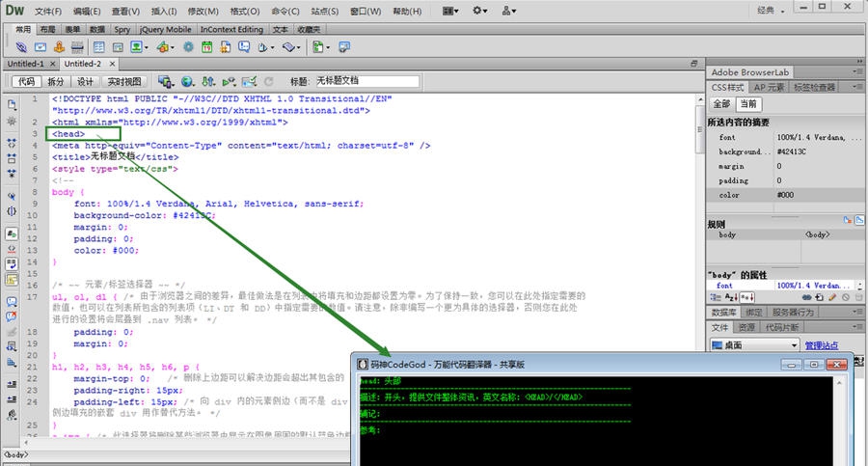The height and width of the screenshot is (466, 868).
Task: Expand the desktop site dropdown in Files panel
Action: tap(795, 345)
